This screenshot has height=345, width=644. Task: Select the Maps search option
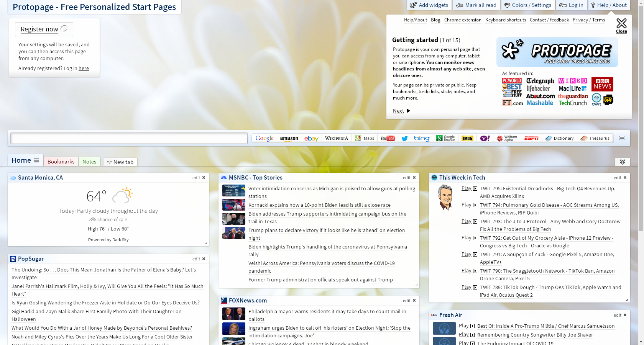tap(365, 138)
